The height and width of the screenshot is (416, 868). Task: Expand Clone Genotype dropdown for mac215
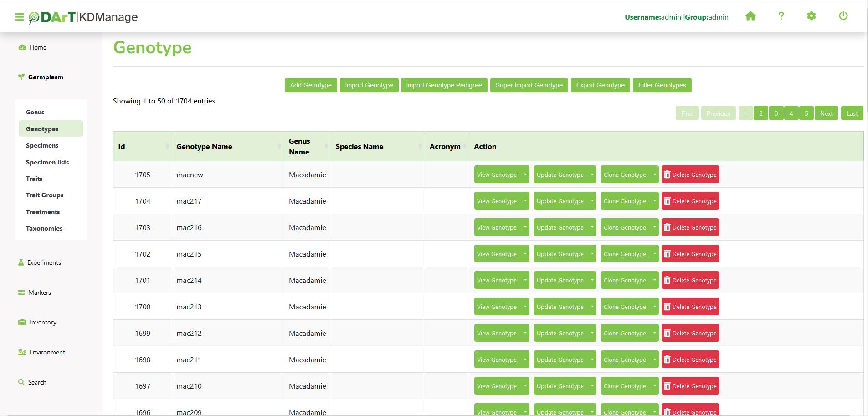pyautogui.click(x=654, y=254)
